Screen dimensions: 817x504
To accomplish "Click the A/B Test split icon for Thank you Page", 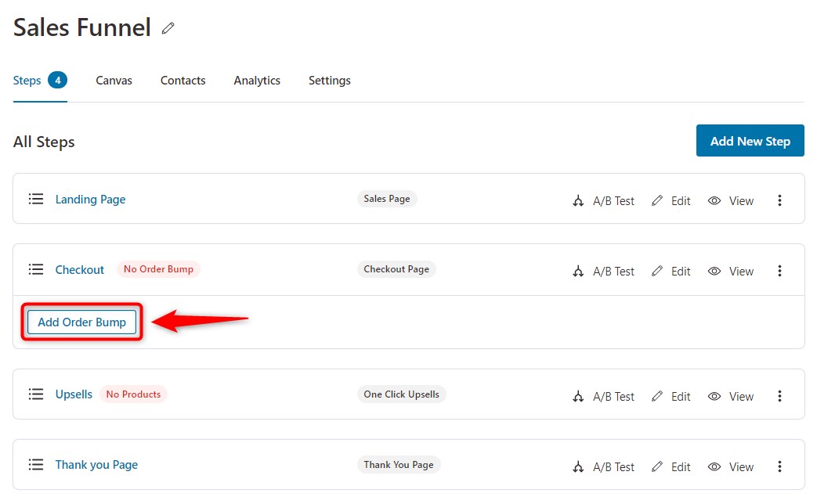I will point(578,466).
